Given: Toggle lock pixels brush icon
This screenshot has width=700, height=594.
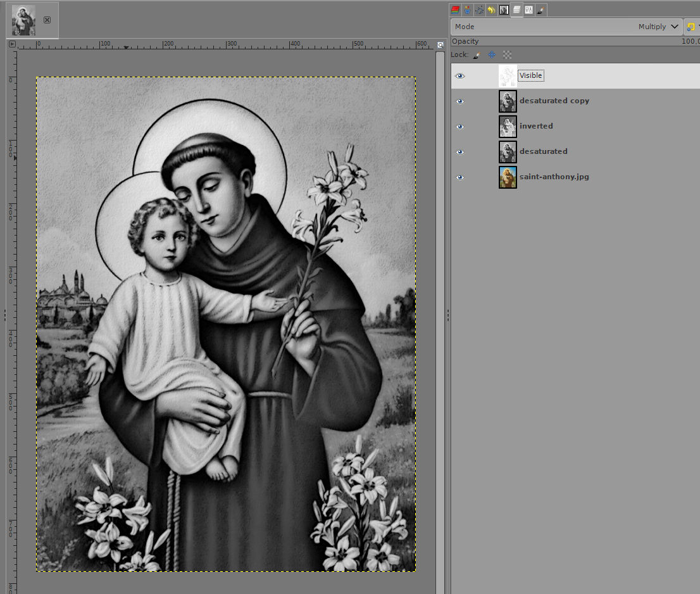Looking at the screenshot, I should pos(477,55).
